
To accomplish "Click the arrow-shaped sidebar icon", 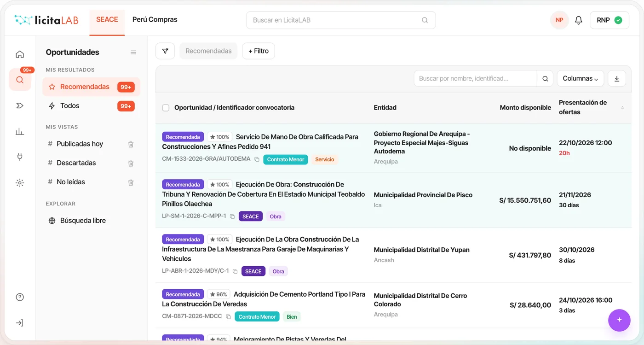I will pyautogui.click(x=20, y=105).
